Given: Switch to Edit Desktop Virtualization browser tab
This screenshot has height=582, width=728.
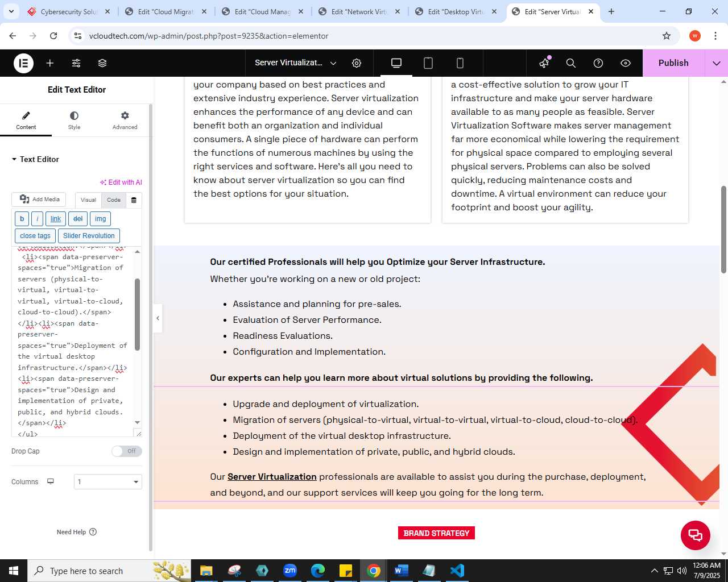Looking at the screenshot, I should pos(456,11).
